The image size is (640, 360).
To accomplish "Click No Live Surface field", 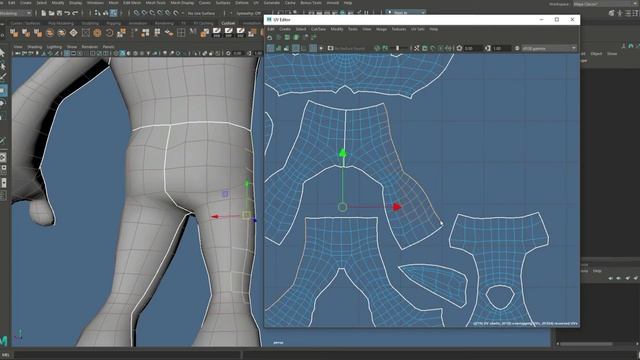I will [x=201, y=13].
